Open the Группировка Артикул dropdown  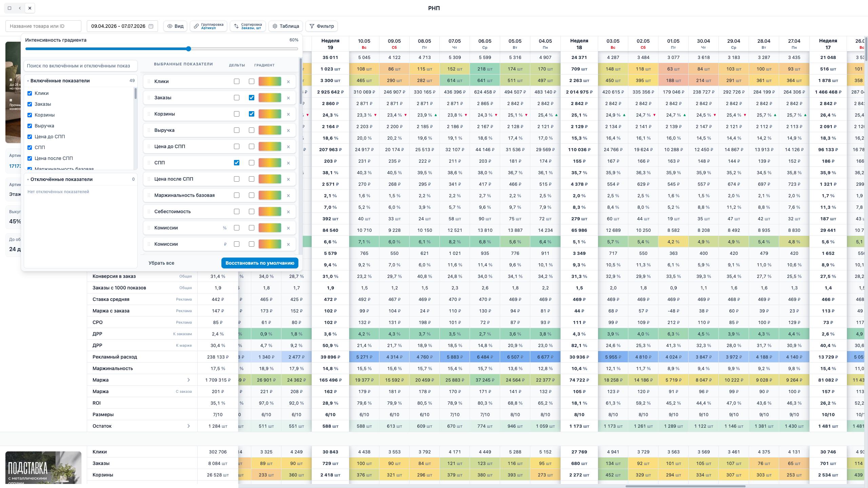pyautogui.click(x=209, y=26)
